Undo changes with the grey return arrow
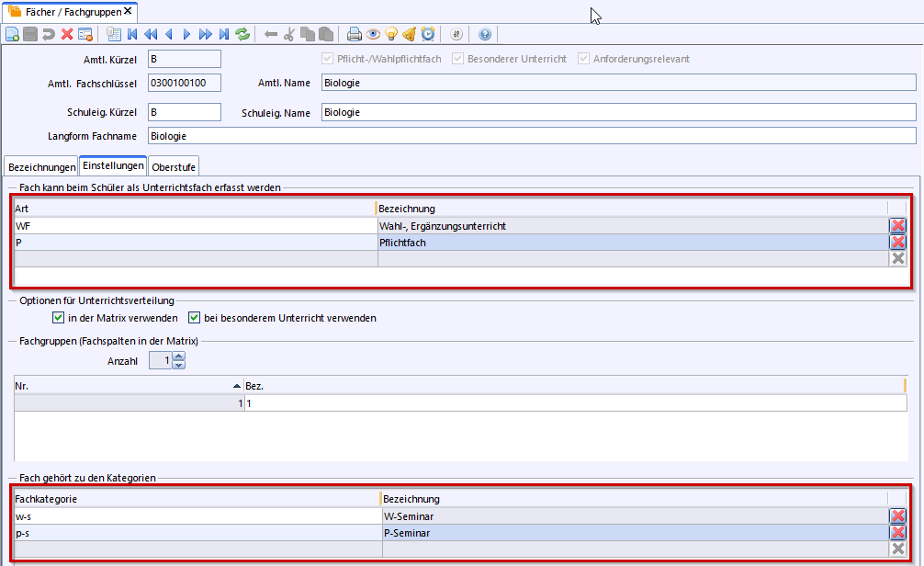This screenshot has height=566, width=924. [49, 34]
